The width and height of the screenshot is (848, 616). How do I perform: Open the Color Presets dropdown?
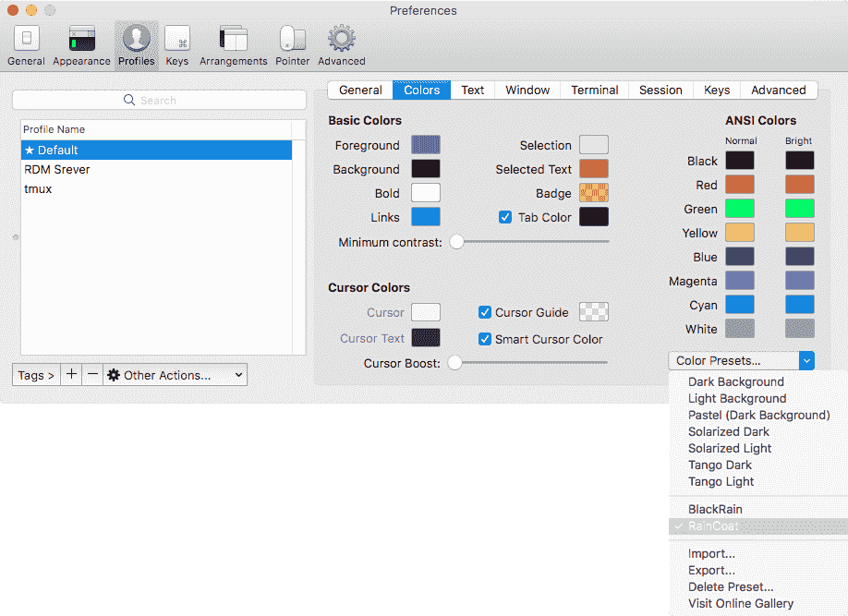click(737, 360)
